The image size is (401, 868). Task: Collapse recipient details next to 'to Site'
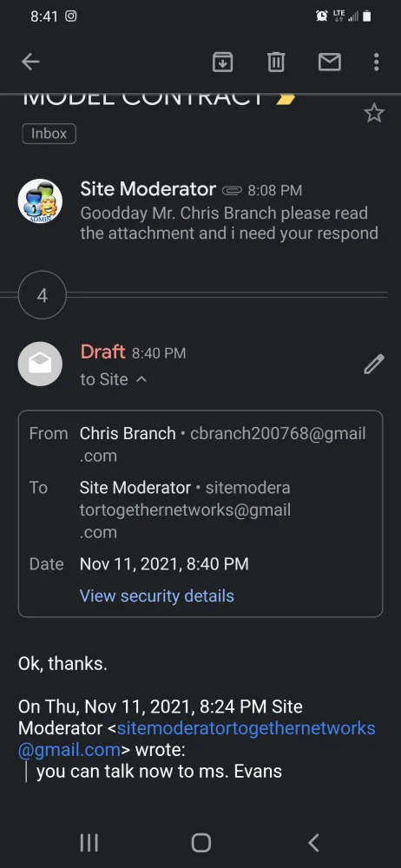pyautogui.click(x=141, y=380)
